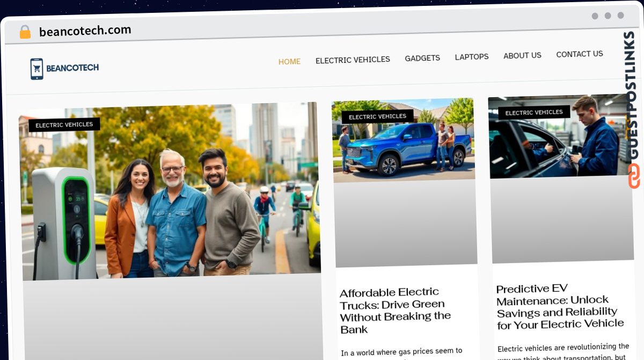This screenshot has height=360, width=644.
Task: Click the beancotech.com address bar
Action: click(86, 30)
